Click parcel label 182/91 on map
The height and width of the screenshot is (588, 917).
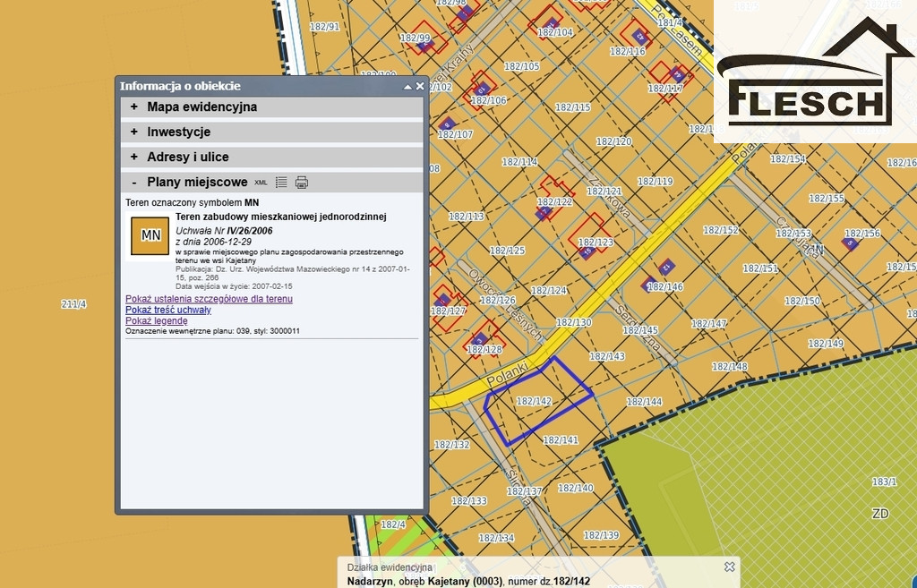tap(324, 27)
